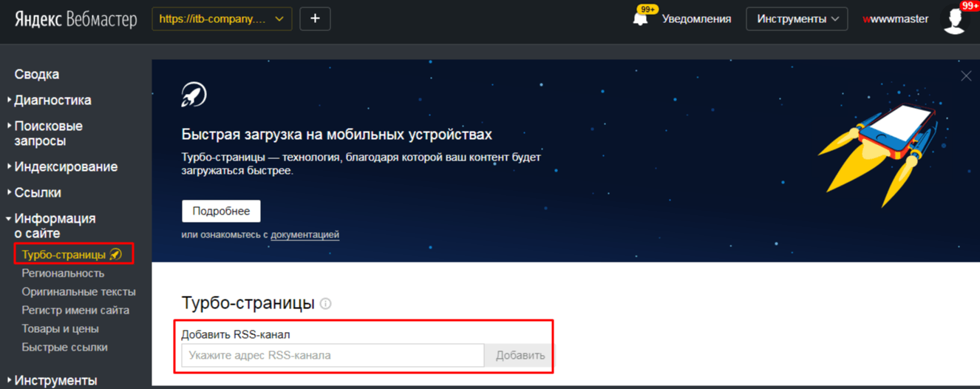
Task: Open the Инструменты dropdown in header
Action: click(797, 19)
